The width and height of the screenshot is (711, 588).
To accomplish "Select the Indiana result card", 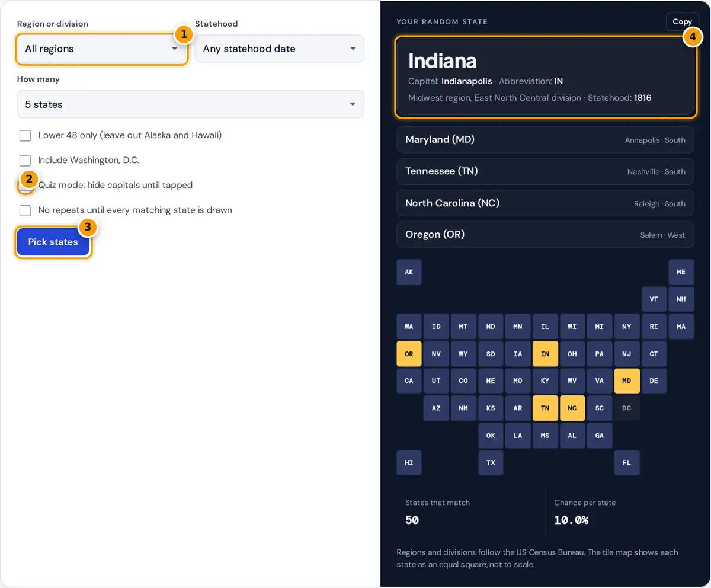I will pos(545,76).
